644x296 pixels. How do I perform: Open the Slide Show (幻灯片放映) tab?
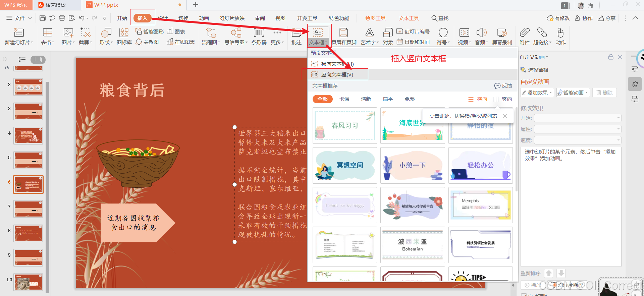click(x=232, y=18)
